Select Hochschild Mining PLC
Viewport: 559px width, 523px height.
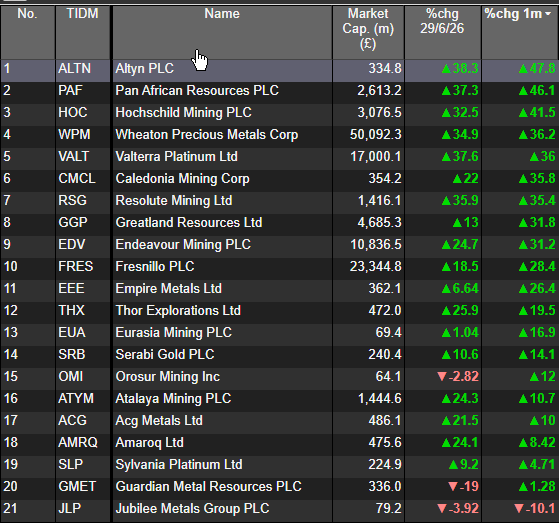pos(183,113)
